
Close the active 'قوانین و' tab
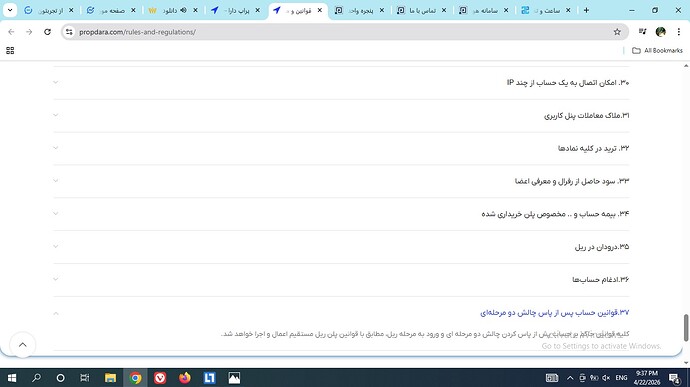pos(319,10)
